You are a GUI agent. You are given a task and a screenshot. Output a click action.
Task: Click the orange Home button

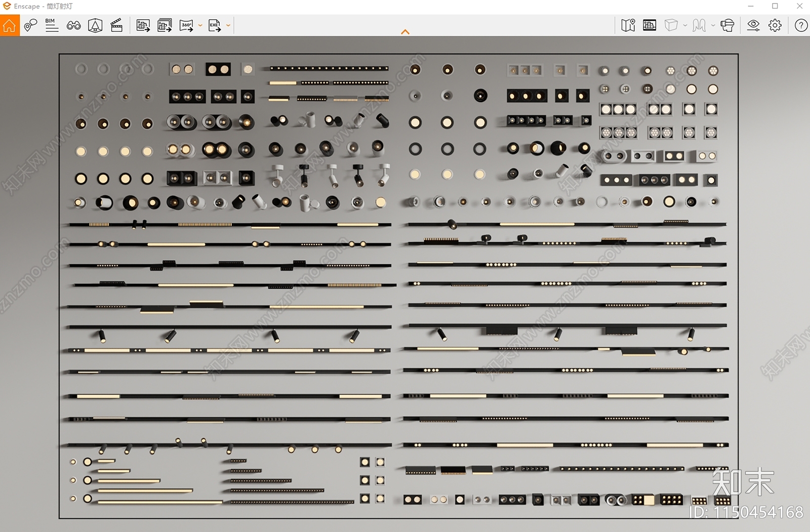[10, 25]
